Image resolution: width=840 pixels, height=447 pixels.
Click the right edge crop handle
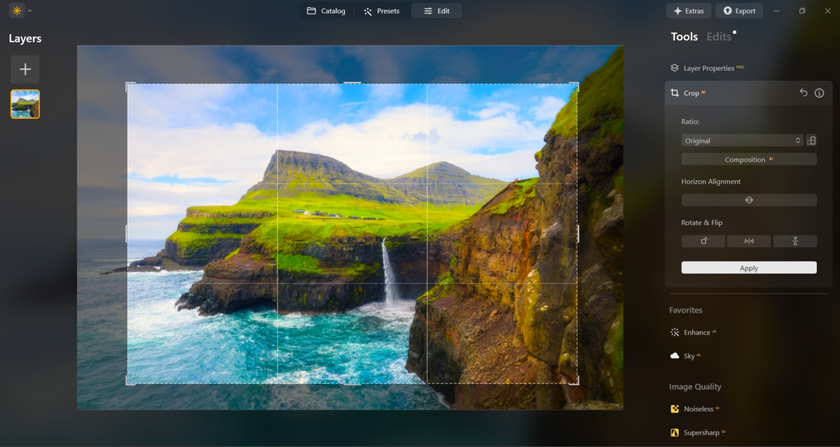(578, 234)
